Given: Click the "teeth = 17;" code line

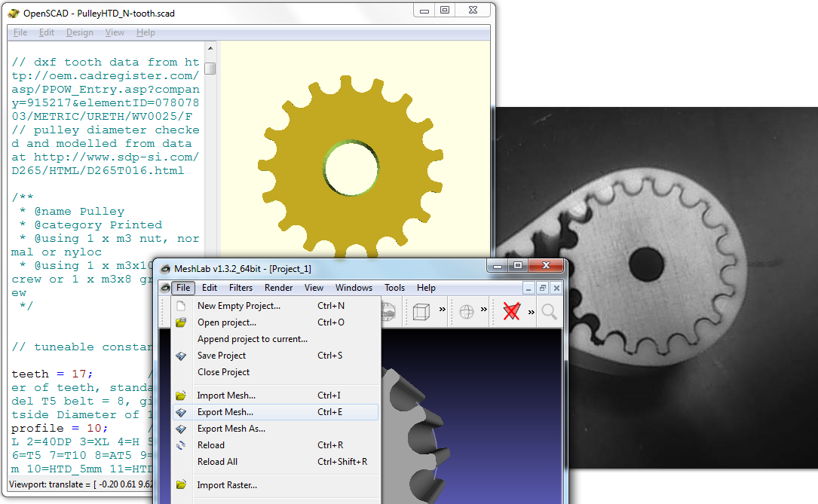Looking at the screenshot, I should click(x=52, y=374).
